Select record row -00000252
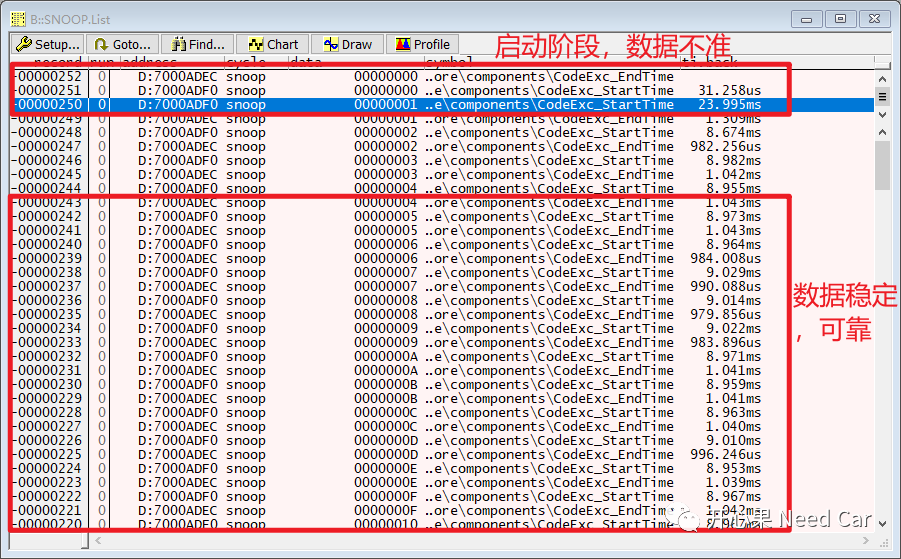The width and height of the screenshot is (901, 559). 400,76
